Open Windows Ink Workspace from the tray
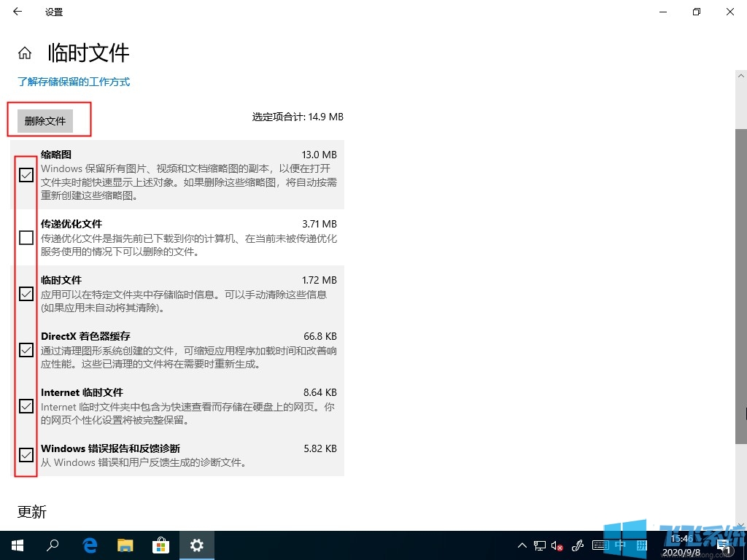Screen dimensions: 747x560 pyautogui.click(x=577, y=545)
